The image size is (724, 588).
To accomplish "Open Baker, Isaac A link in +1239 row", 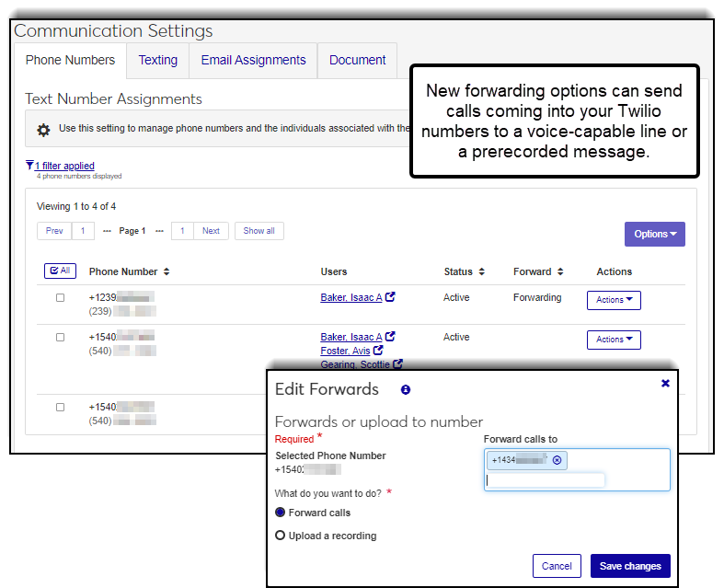I will click(351, 297).
